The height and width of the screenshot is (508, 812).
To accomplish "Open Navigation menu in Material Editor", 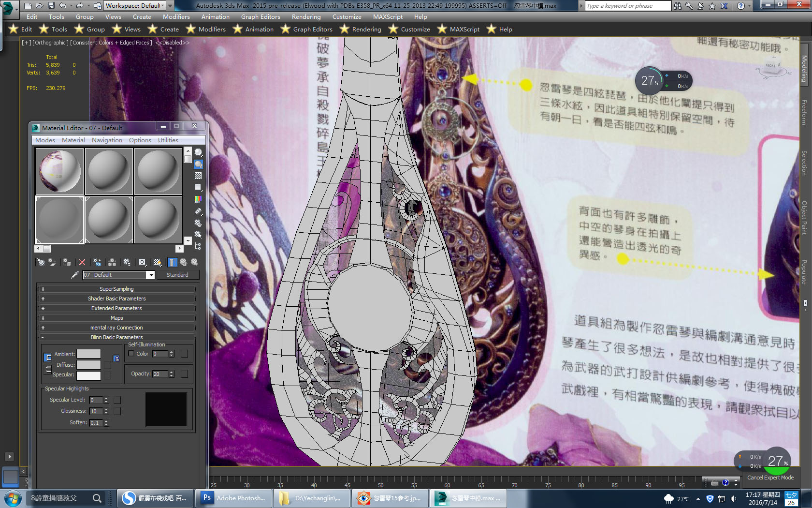I will pyautogui.click(x=107, y=140).
